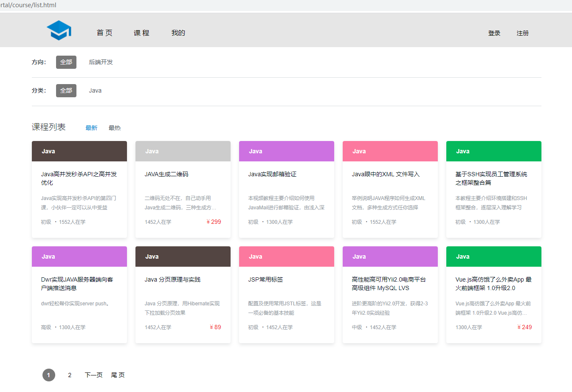Click the graduation cap site logo

point(59,30)
